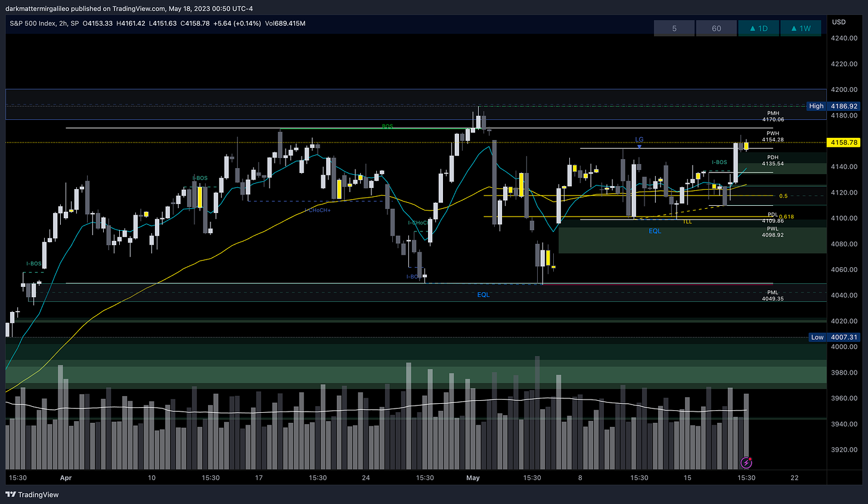
Task: Click the PDL 4109.86 level label
Action: 773,218
